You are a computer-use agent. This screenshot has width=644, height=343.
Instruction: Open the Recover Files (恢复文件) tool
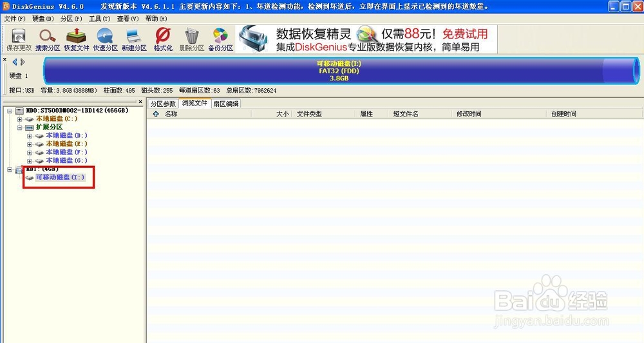[x=77, y=39]
